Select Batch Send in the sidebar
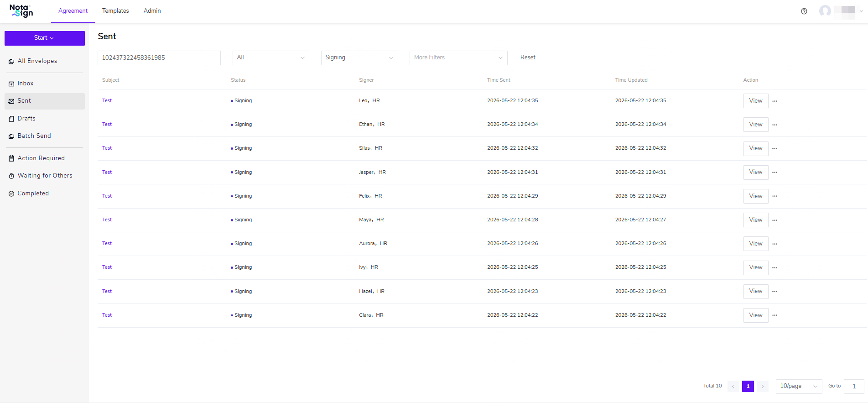 tap(34, 136)
